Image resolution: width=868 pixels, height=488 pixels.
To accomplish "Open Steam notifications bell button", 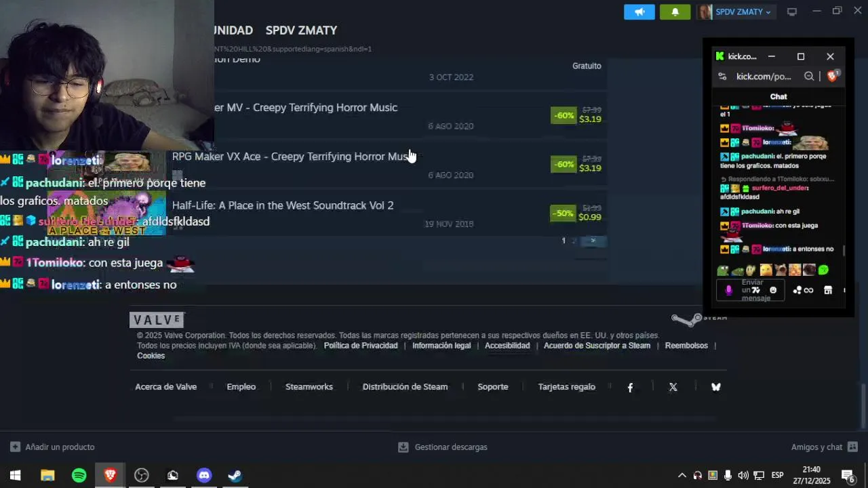I will coord(675,12).
